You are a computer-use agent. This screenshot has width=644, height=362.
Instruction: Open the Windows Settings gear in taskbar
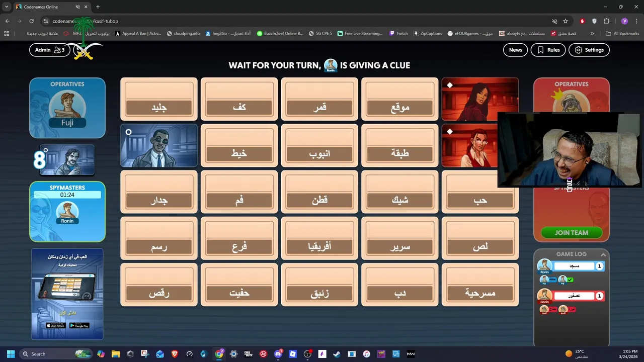233,354
